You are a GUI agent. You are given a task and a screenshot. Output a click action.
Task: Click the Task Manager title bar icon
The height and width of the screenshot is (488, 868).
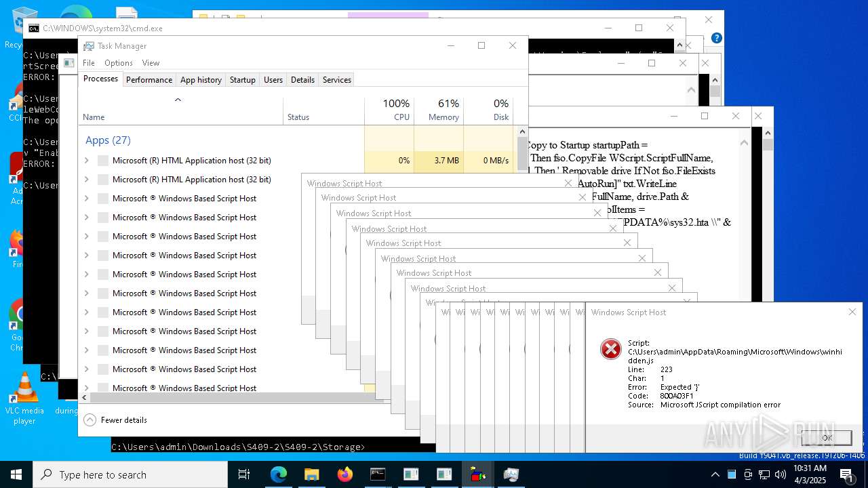tap(88, 46)
